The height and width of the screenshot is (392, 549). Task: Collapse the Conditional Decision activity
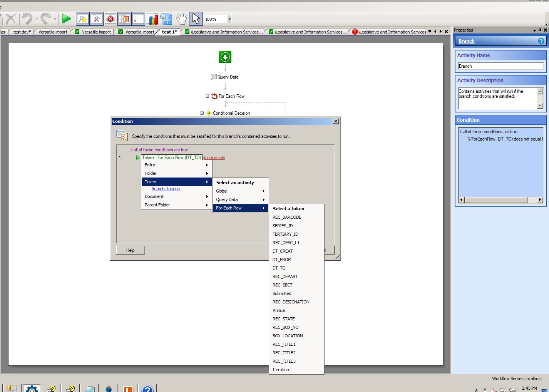pos(202,113)
